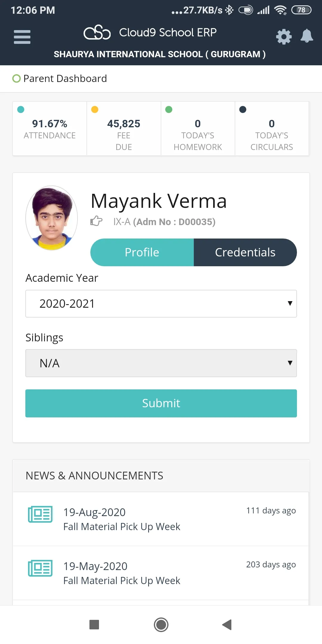
Task: View the 91.67% Attendance tile
Action: (x=49, y=129)
